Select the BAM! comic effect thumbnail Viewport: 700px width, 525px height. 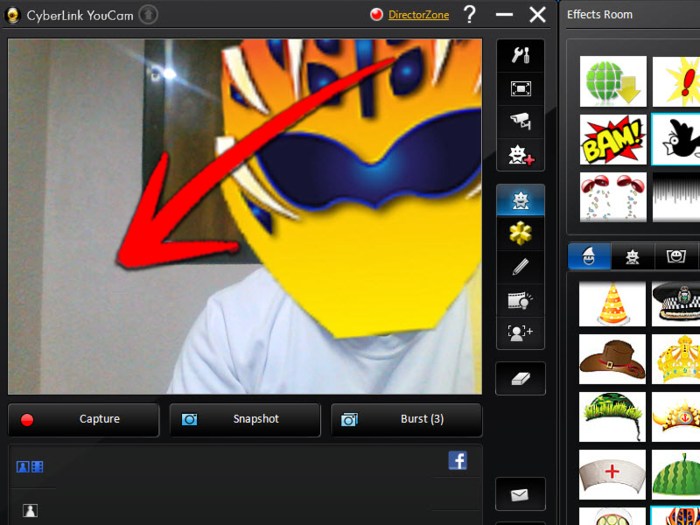point(613,140)
